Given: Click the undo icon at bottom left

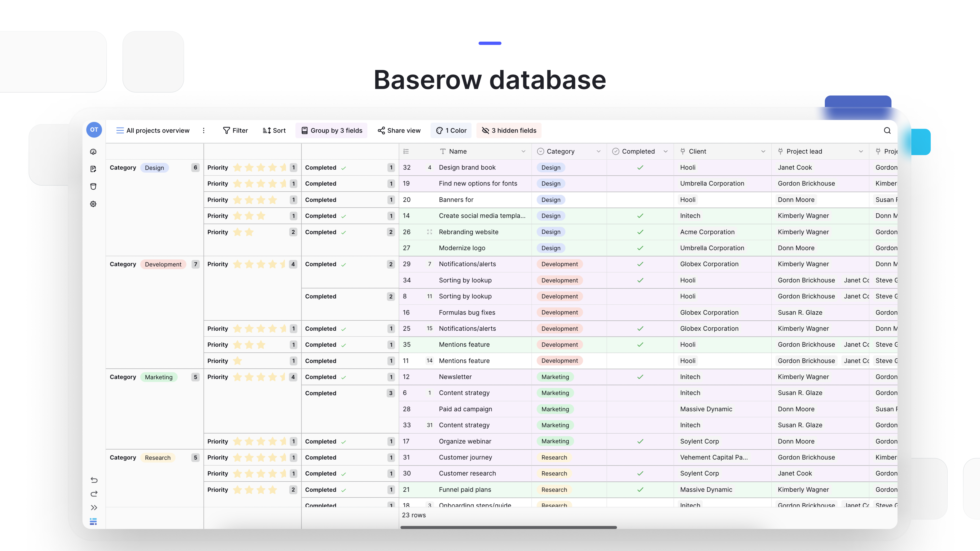Looking at the screenshot, I should pyautogui.click(x=94, y=480).
